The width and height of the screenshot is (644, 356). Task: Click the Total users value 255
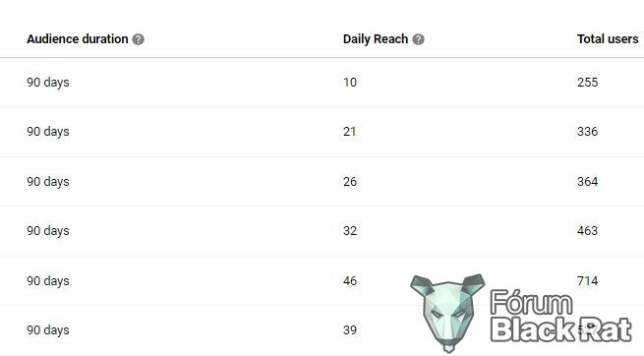coord(587,83)
